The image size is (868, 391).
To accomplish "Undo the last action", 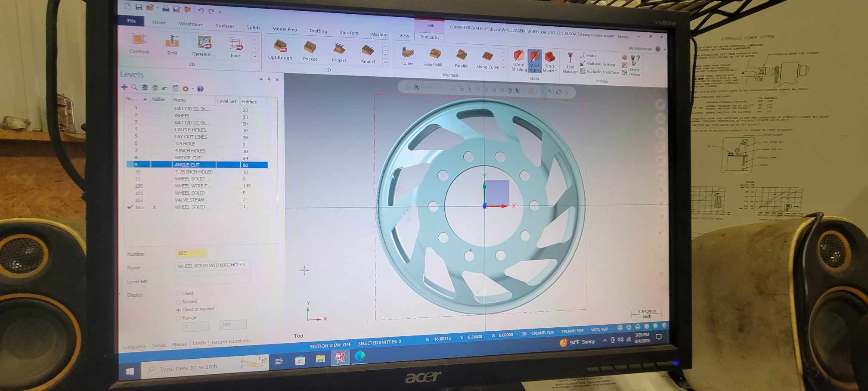I will pyautogui.click(x=201, y=10).
